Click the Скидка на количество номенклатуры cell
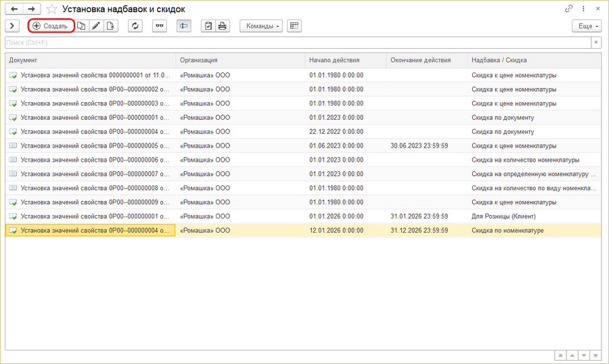Screen dimensions: 609x364 click(535, 160)
